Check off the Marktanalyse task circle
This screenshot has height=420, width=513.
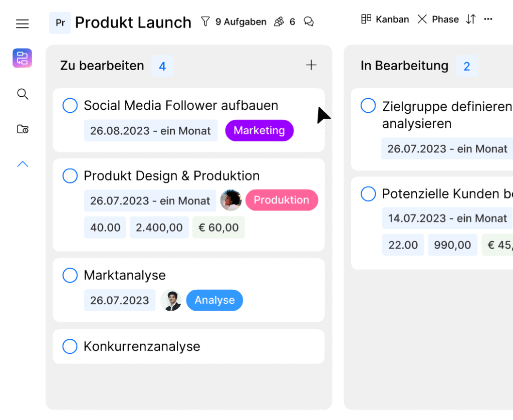click(x=70, y=275)
